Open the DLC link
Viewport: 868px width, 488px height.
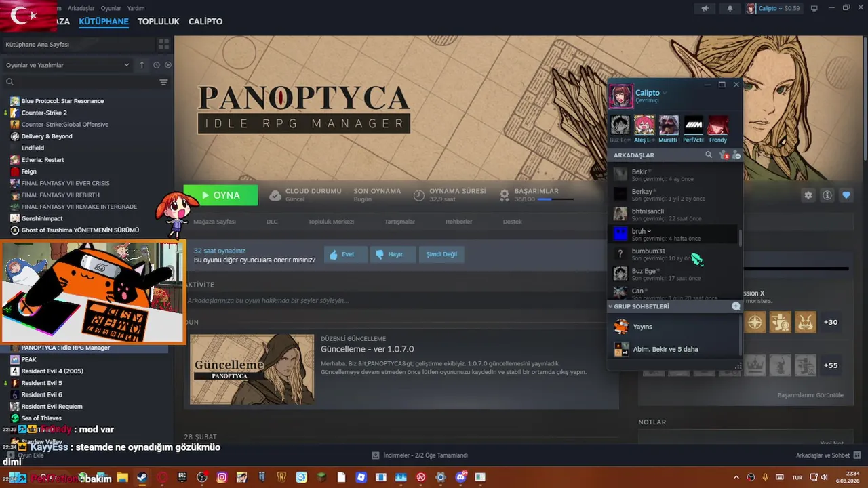click(x=272, y=222)
